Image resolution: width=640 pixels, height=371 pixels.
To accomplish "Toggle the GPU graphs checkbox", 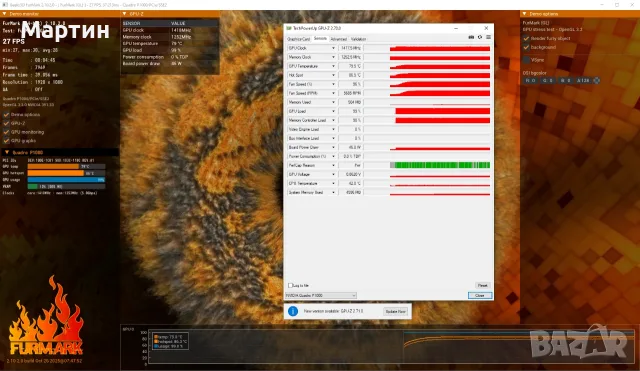I will point(6,141).
